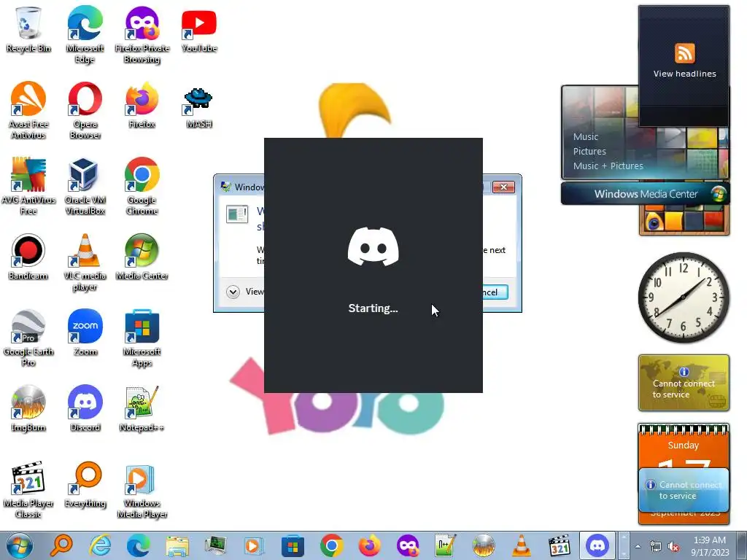747x560 pixels.
Task: Open Google Chrome from the taskbar
Action: tap(332, 545)
